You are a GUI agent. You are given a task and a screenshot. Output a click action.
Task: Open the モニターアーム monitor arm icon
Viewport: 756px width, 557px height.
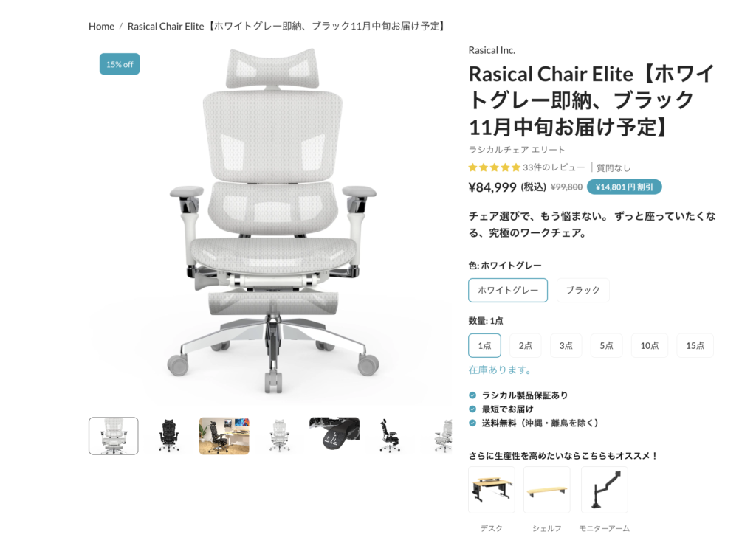[605, 490]
